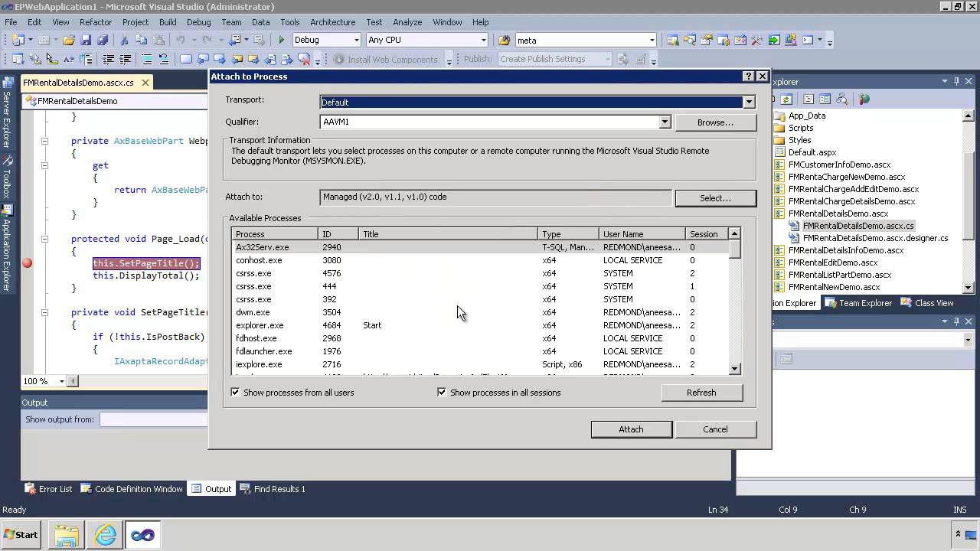Open Internet Explorer from the taskbar
The height and width of the screenshot is (551, 980).
click(105, 535)
